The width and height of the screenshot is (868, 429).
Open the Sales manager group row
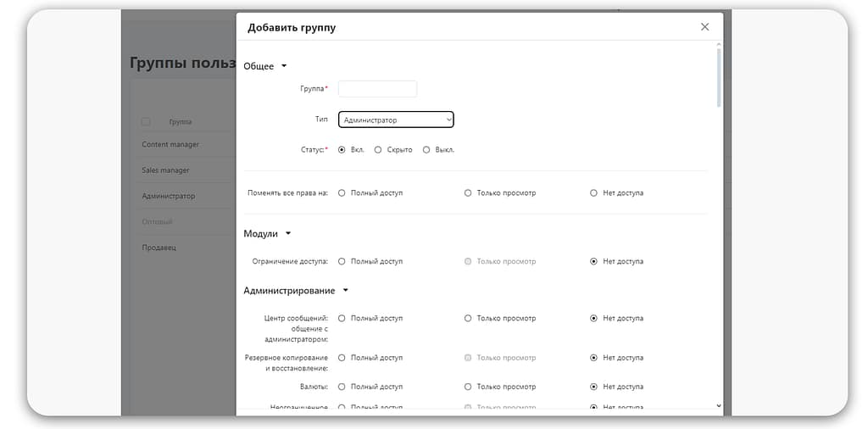165,170
